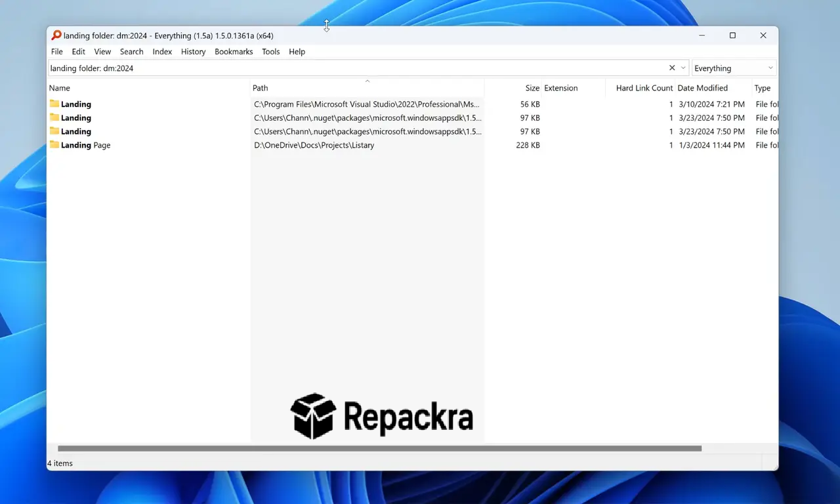This screenshot has width=840, height=504.
Task: Clear the search box with the X icon
Action: point(672,68)
